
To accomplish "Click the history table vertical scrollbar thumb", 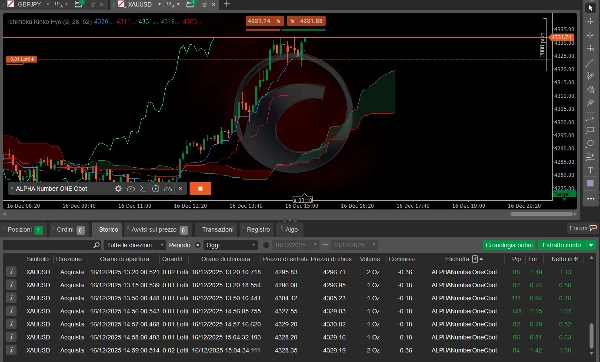I will coord(592,335).
